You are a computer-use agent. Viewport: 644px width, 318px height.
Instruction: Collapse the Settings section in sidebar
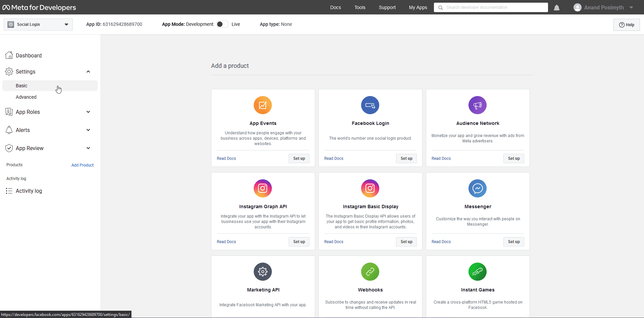pyautogui.click(x=88, y=72)
